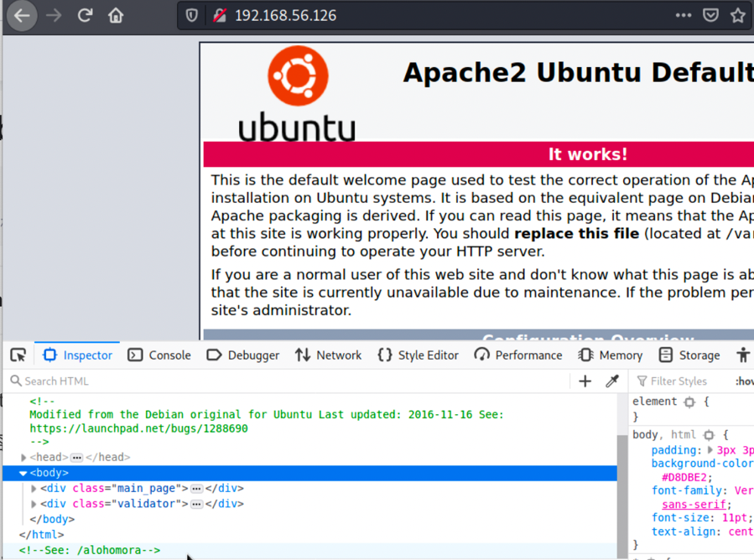This screenshot has height=560, width=754.
Task: Click the background-color property name
Action: [x=702, y=464]
